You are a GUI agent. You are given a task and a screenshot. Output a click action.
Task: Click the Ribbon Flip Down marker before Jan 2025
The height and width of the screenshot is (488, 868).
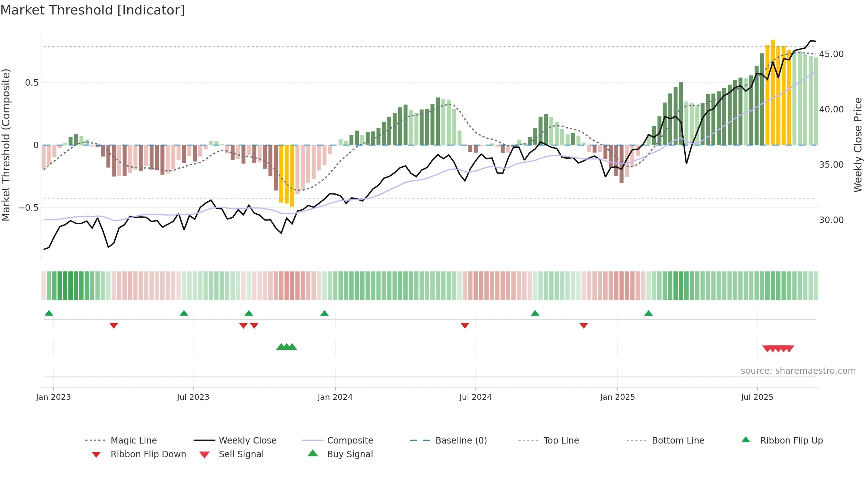(584, 326)
